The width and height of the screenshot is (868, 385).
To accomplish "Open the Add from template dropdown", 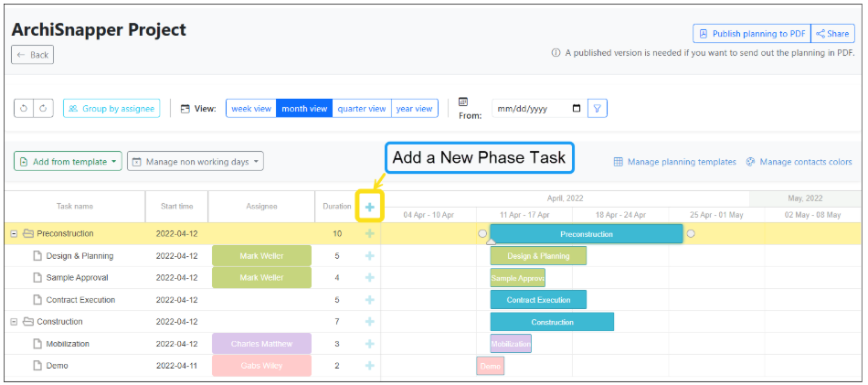I will [x=68, y=162].
